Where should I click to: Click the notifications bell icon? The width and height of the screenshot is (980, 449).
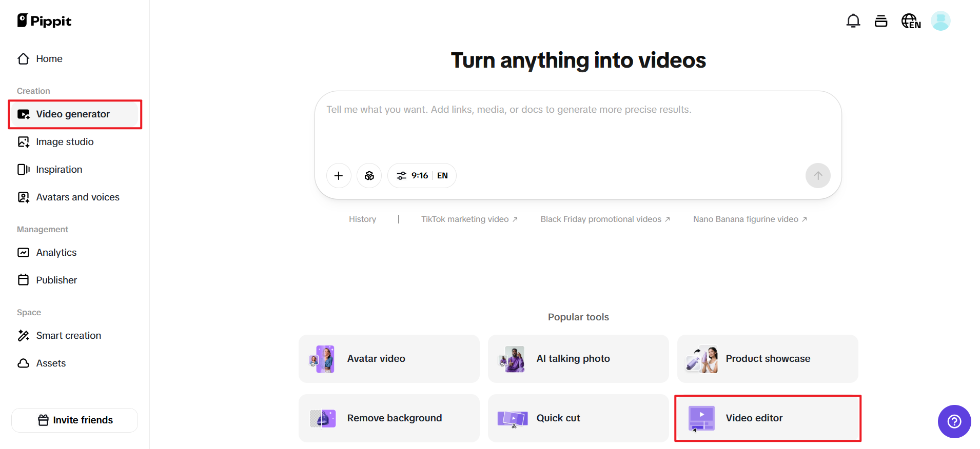pos(853,21)
